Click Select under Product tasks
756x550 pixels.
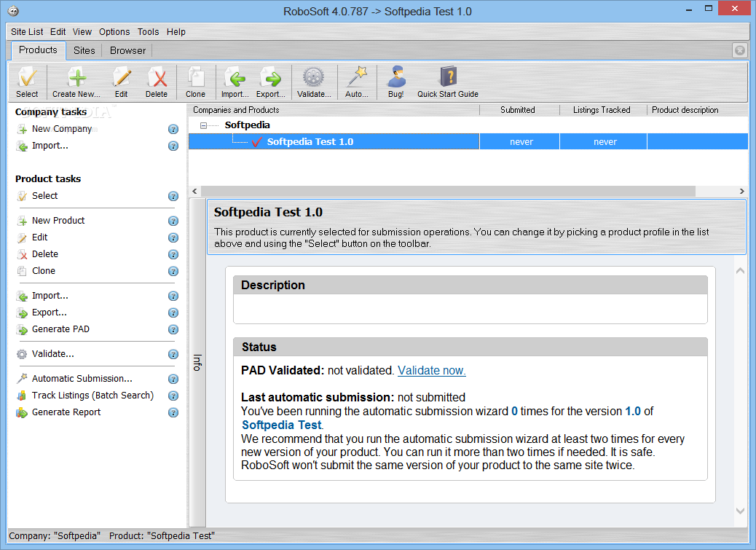coord(45,196)
